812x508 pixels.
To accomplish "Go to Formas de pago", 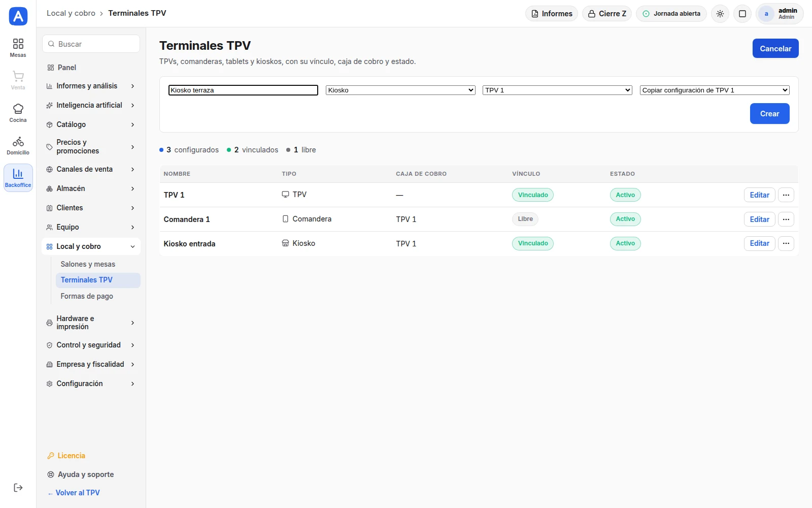I will (98, 296).
